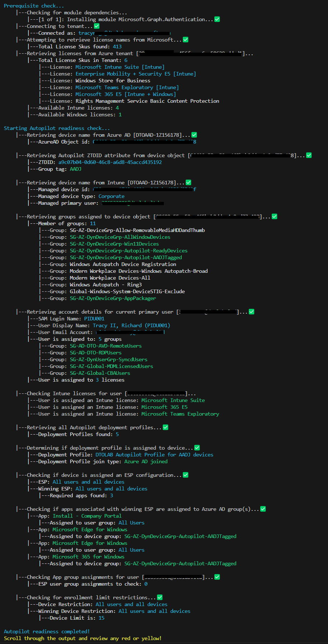The width and height of the screenshot is (328, 644).
Task: Select user group SG-AD-DTO-RDPUsers
Action: (96, 353)
